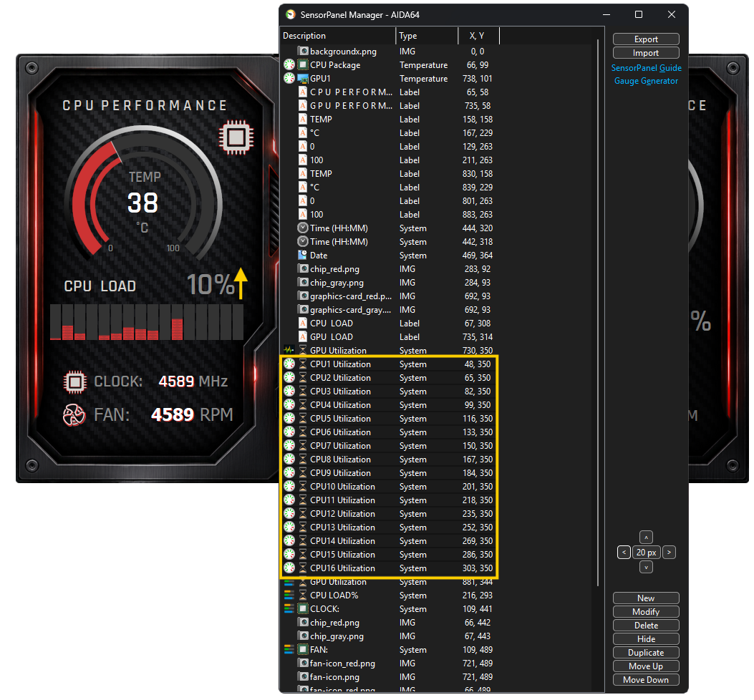Click the Duplicate button
This screenshot has width=754, height=700.
pyautogui.click(x=646, y=653)
